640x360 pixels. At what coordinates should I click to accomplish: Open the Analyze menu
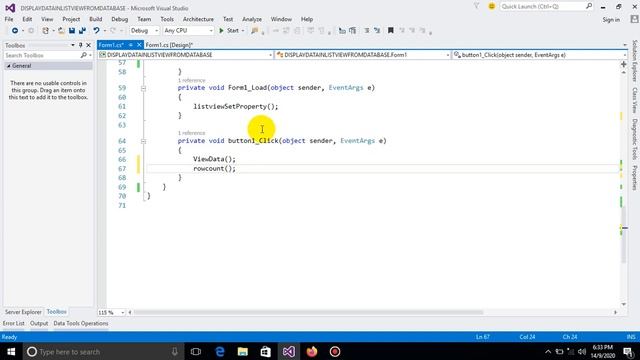pyautogui.click(x=252, y=19)
